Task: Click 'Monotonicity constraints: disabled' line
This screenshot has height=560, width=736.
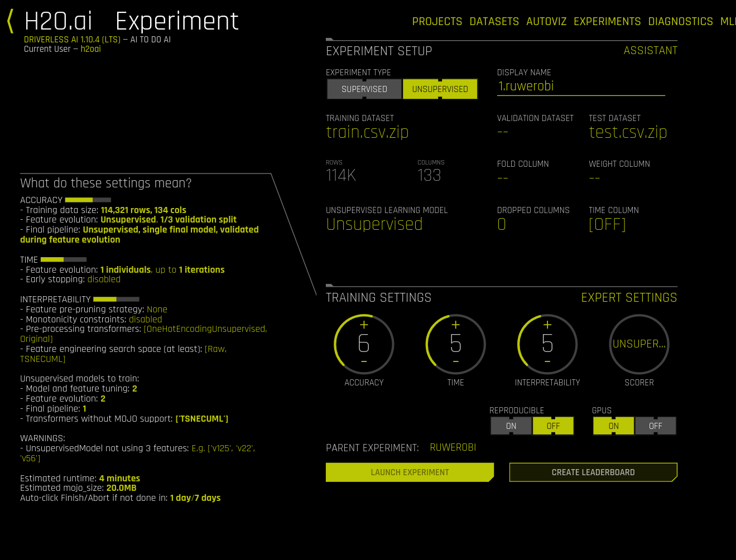Action: (91, 320)
